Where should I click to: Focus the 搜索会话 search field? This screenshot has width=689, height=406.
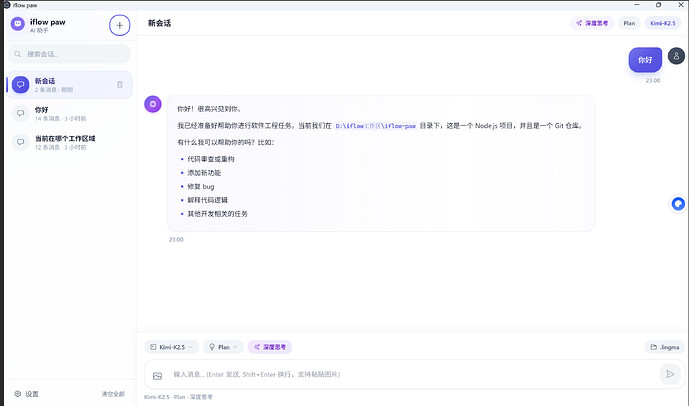click(x=68, y=54)
